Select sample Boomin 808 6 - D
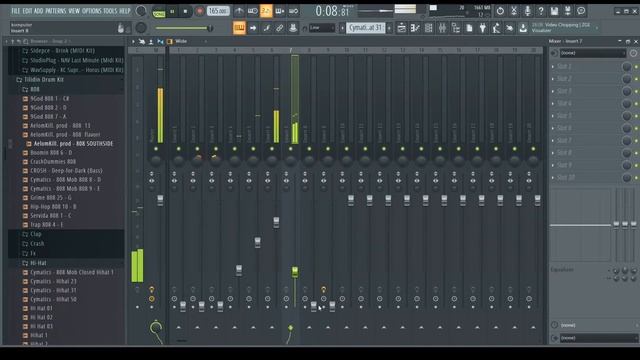This screenshot has height=360, width=640. pyautogui.click(x=51, y=153)
